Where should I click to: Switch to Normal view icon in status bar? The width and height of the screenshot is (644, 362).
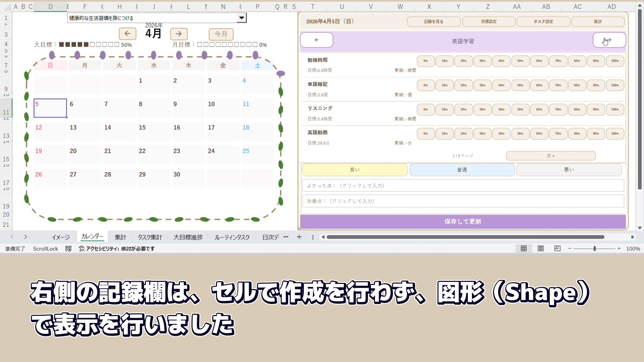coord(524,248)
